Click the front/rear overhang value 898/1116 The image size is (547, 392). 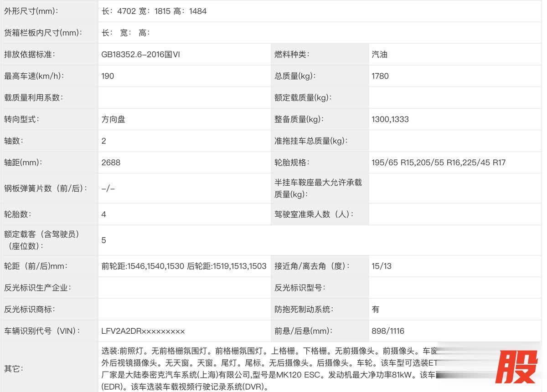tap(388, 331)
